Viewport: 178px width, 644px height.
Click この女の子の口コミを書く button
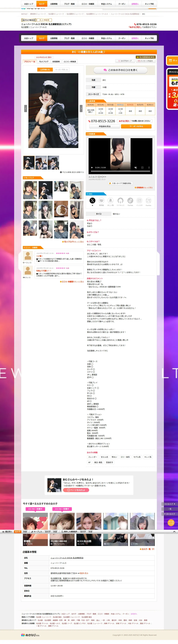(x=120, y=70)
